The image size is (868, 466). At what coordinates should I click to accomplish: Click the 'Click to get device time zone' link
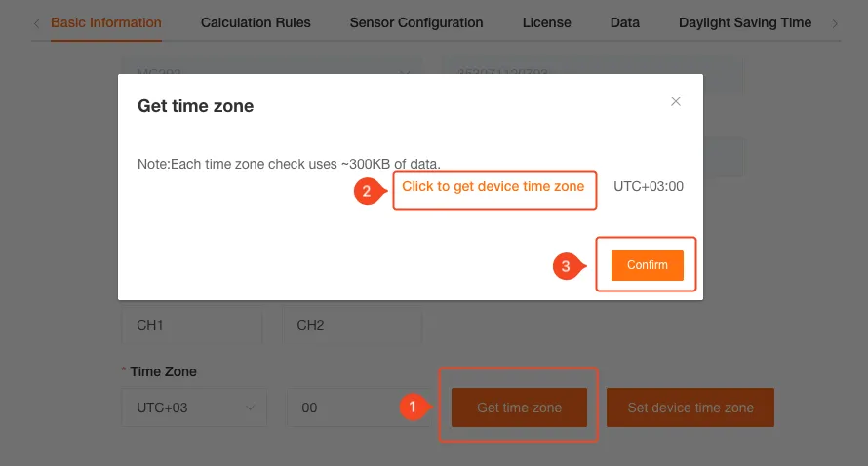pos(493,186)
